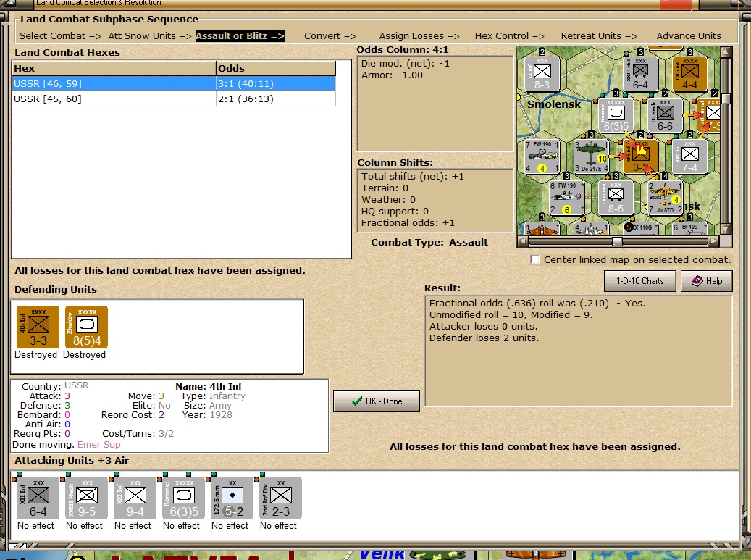This screenshot has height=560, width=751.
Task: Click the Hex column header
Action: pyautogui.click(x=114, y=69)
